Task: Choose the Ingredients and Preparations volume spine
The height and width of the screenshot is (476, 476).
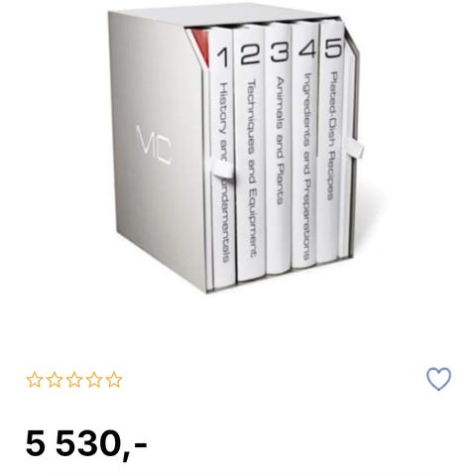Action: [305, 146]
